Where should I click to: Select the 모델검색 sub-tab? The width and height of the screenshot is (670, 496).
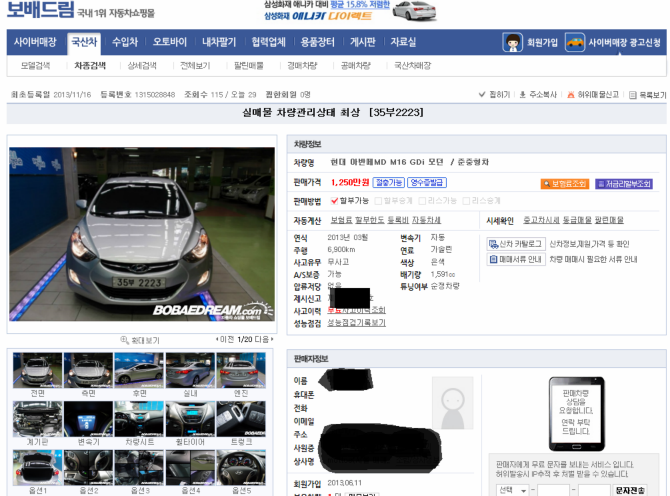(x=35, y=66)
